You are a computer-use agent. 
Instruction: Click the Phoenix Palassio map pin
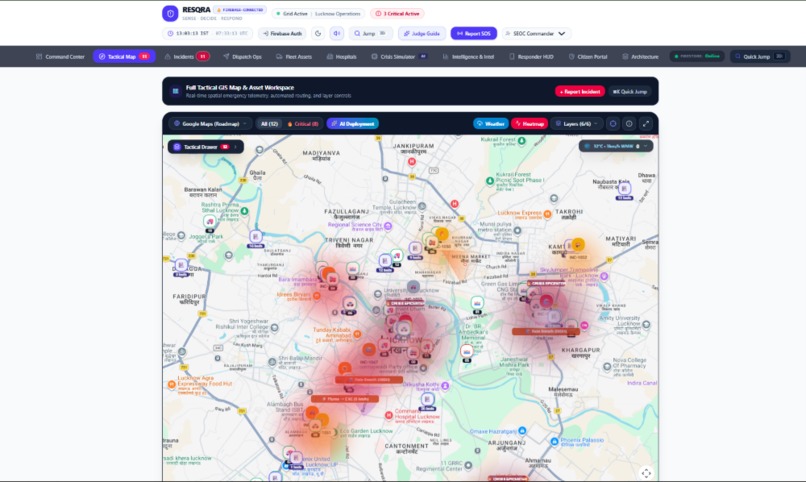coord(555,441)
